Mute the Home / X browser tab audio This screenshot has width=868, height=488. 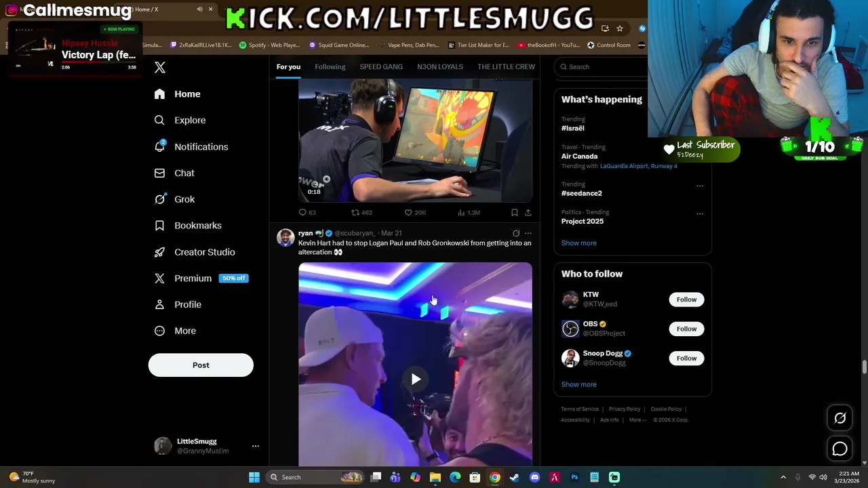point(199,9)
